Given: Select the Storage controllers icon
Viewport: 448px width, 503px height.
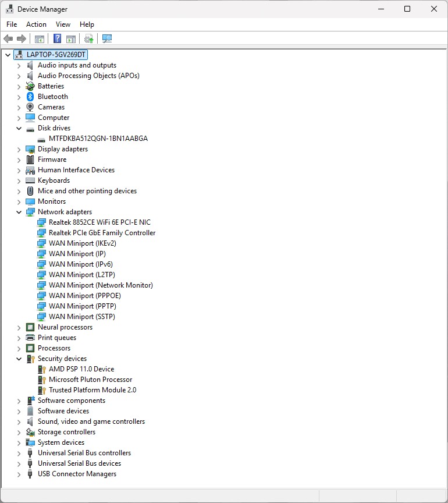Looking at the screenshot, I should point(30,432).
